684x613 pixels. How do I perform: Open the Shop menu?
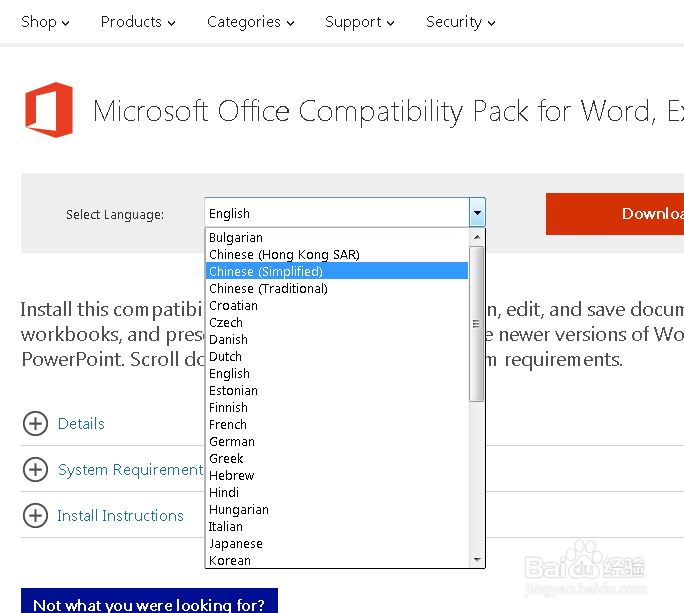click(45, 22)
